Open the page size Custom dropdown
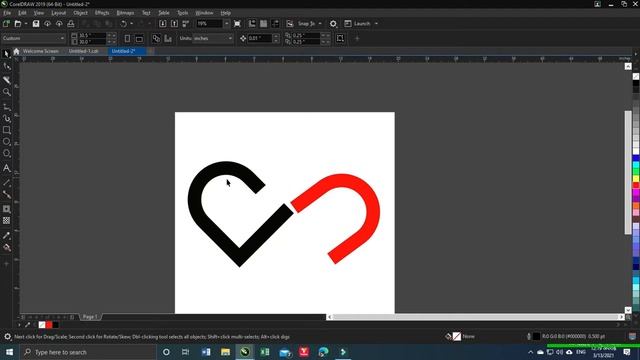 tap(33, 38)
